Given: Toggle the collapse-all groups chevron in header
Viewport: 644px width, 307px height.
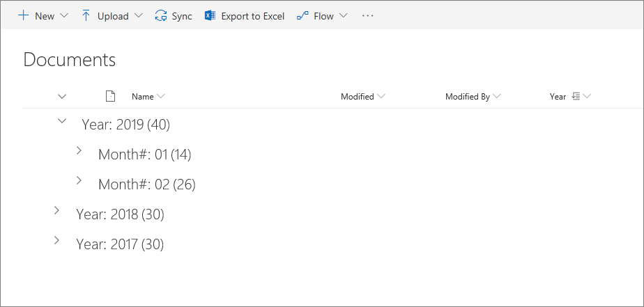Looking at the screenshot, I should [62, 97].
